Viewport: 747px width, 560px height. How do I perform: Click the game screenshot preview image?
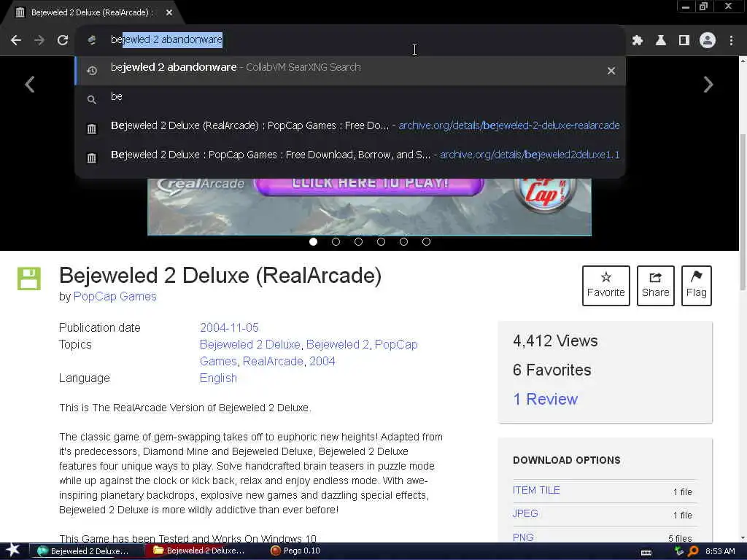370,207
